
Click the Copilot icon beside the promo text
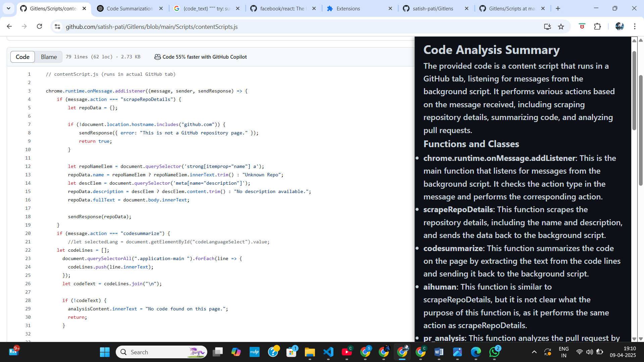click(157, 57)
